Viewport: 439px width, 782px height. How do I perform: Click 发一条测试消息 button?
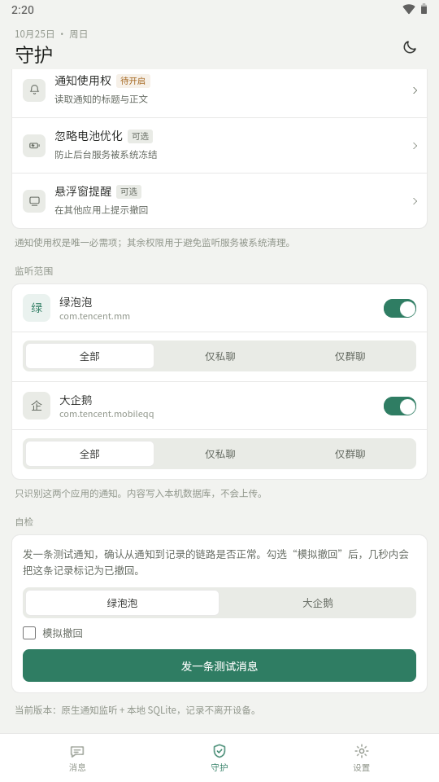[x=220, y=665]
